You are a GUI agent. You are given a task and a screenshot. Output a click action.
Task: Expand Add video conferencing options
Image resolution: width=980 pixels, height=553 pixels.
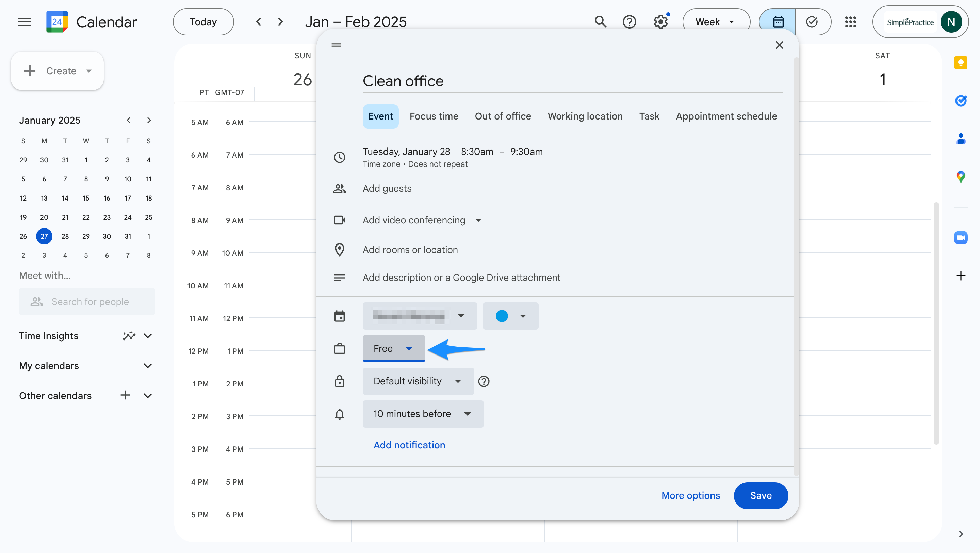click(x=478, y=220)
